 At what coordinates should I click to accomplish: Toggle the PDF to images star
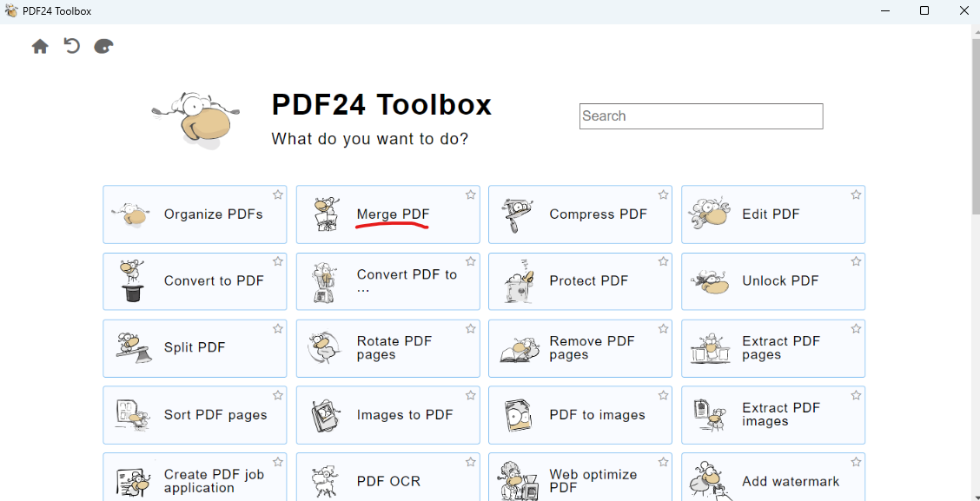coord(663,395)
